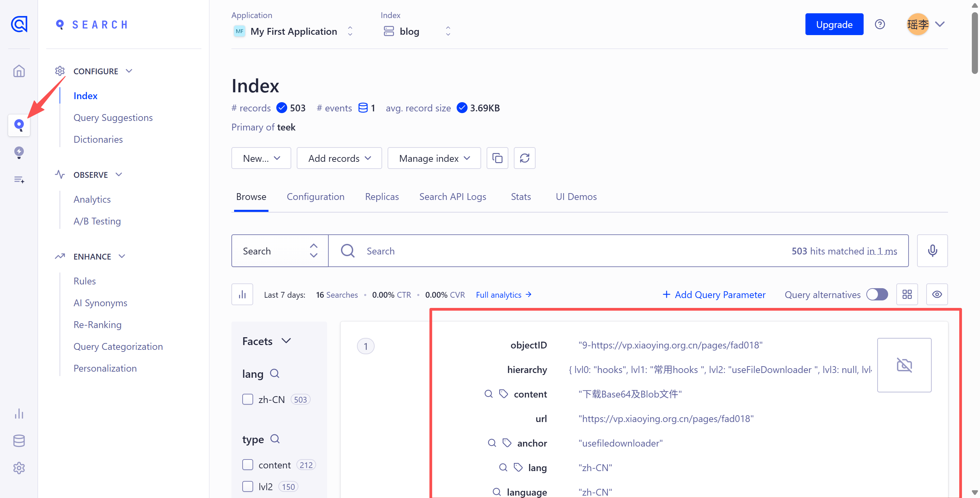Open the data sources database sidebar icon

[x=19, y=440]
